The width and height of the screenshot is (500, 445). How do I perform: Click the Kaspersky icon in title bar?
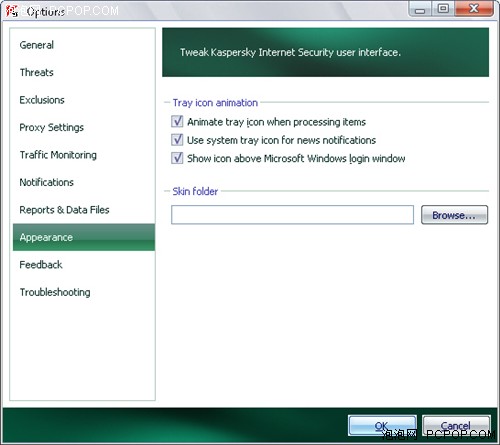(x=12, y=11)
